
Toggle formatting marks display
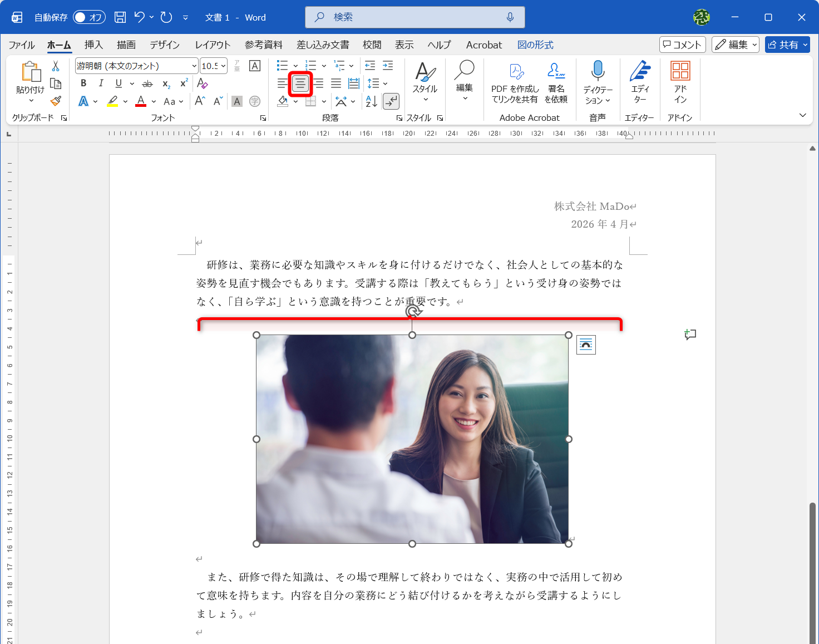tap(391, 101)
